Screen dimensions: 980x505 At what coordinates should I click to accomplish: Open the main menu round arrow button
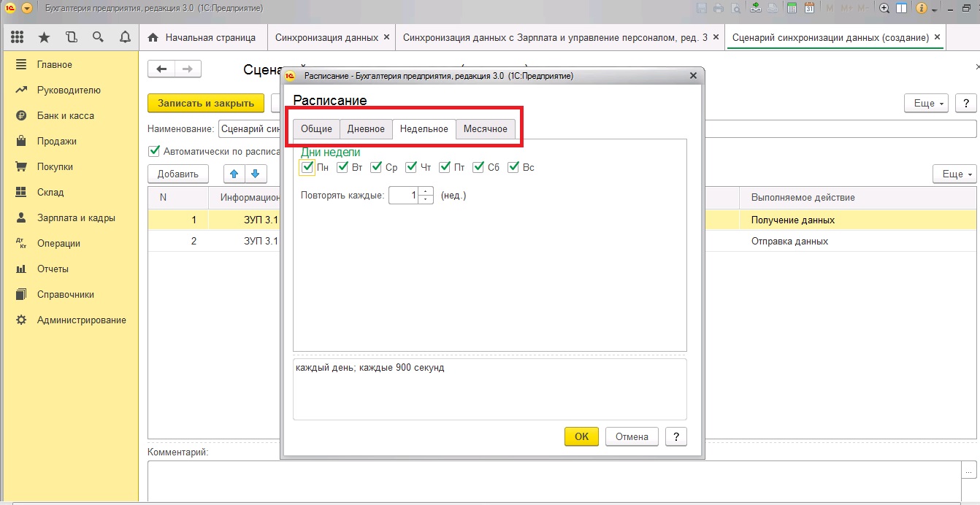pyautogui.click(x=27, y=8)
